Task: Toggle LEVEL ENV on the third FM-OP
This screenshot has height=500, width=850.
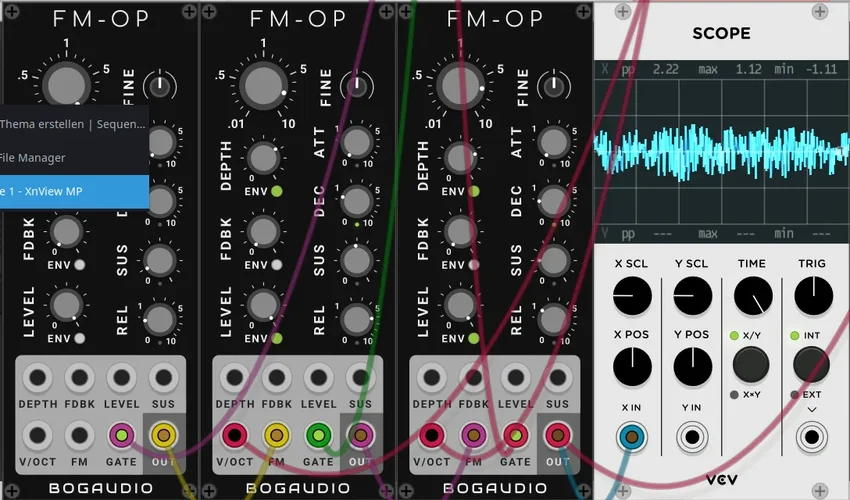Action: (474, 338)
